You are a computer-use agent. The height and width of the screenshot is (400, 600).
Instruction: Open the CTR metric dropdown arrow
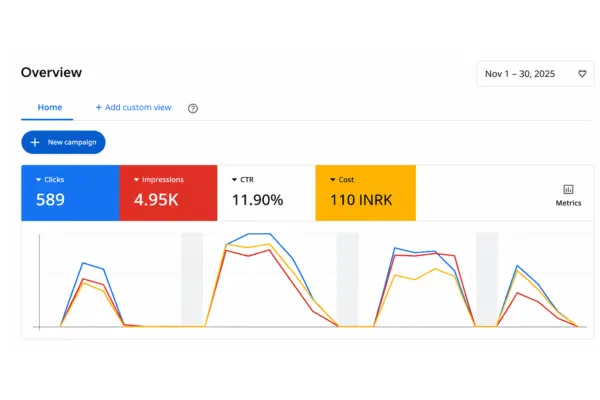234,180
